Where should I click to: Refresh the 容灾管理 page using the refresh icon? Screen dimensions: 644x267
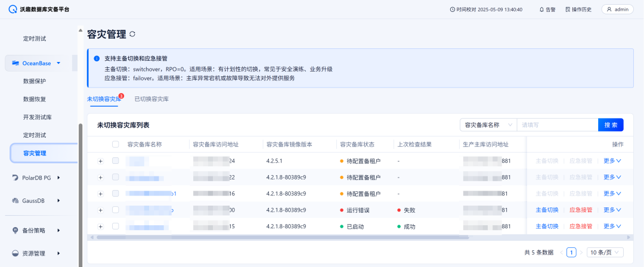(132, 34)
